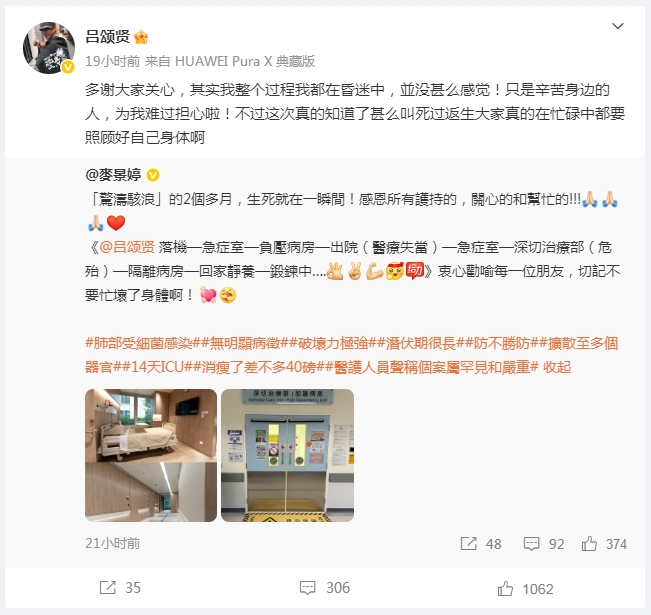
Task: Click the HUAWEI Pura X 典藏版 source
Action: (245, 61)
